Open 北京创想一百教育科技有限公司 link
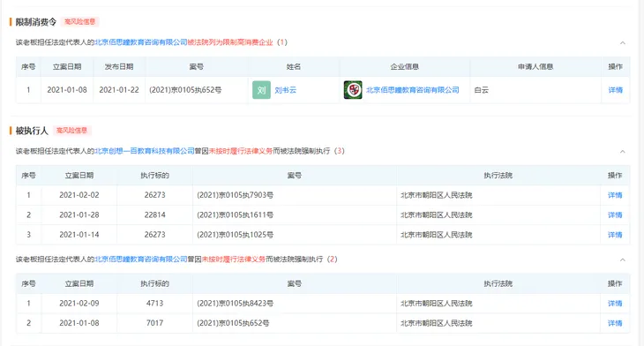This screenshot has height=346, width=644. [x=145, y=151]
